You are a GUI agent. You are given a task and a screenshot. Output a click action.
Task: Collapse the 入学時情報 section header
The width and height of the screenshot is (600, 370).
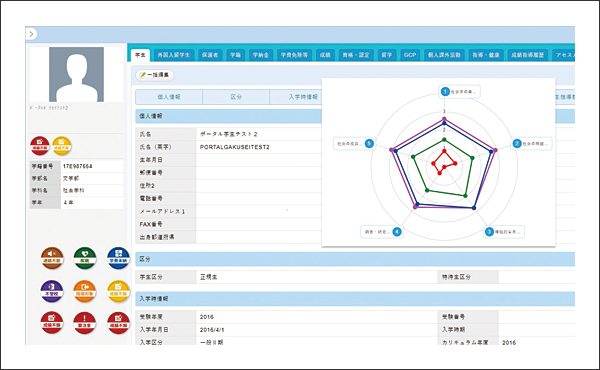pyautogui.click(x=355, y=298)
